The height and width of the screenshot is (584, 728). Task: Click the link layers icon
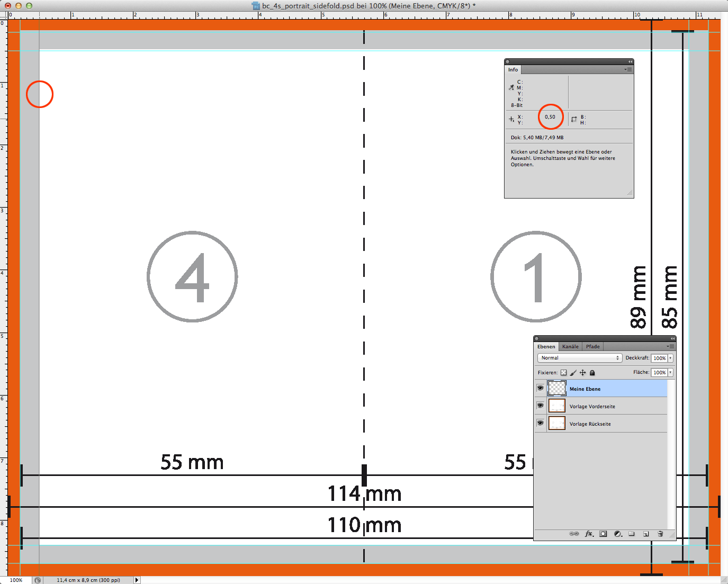tap(574, 534)
